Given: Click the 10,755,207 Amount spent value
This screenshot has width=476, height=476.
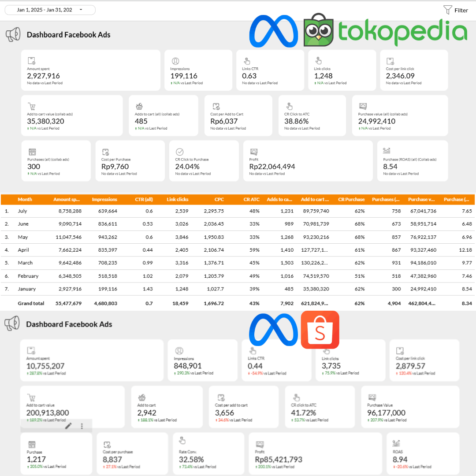Looking at the screenshot, I should coord(45,366).
